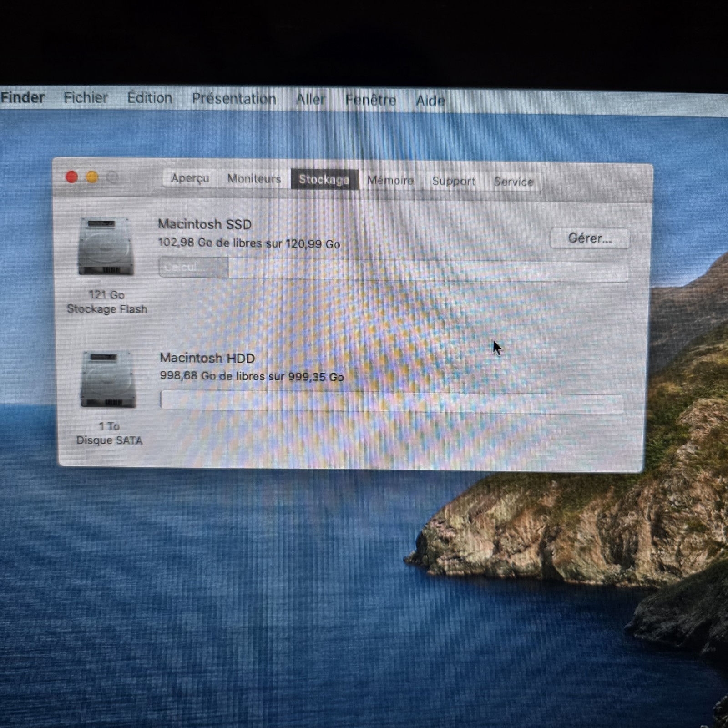Open the Aide menu
Image resolution: width=728 pixels, height=728 pixels.
point(430,100)
